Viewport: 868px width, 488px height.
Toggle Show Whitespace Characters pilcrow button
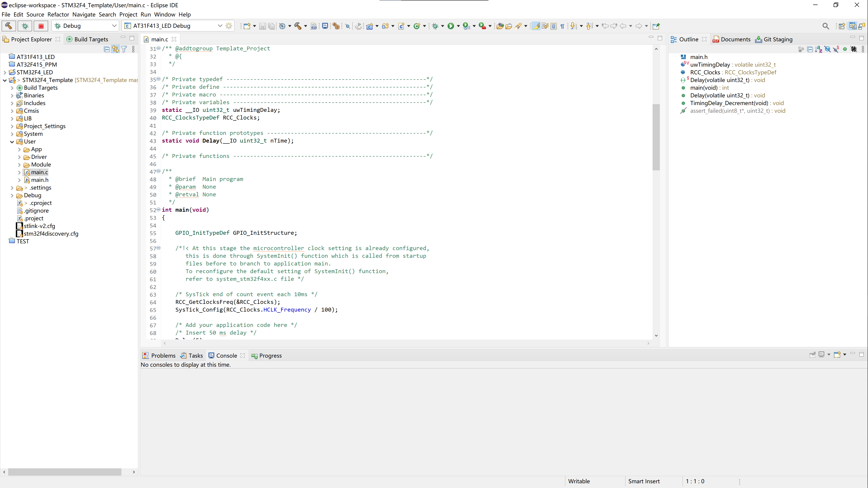tap(562, 26)
